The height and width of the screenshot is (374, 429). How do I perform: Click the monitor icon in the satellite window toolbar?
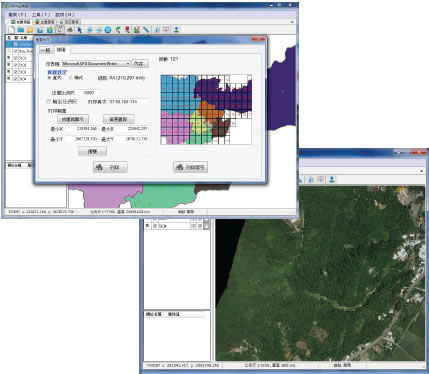pyautogui.click(x=320, y=180)
